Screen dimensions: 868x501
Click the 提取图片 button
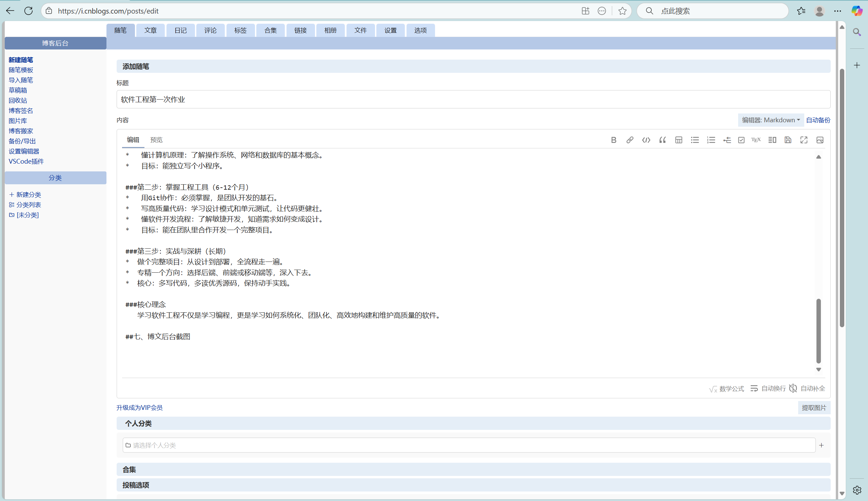(814, 408)
